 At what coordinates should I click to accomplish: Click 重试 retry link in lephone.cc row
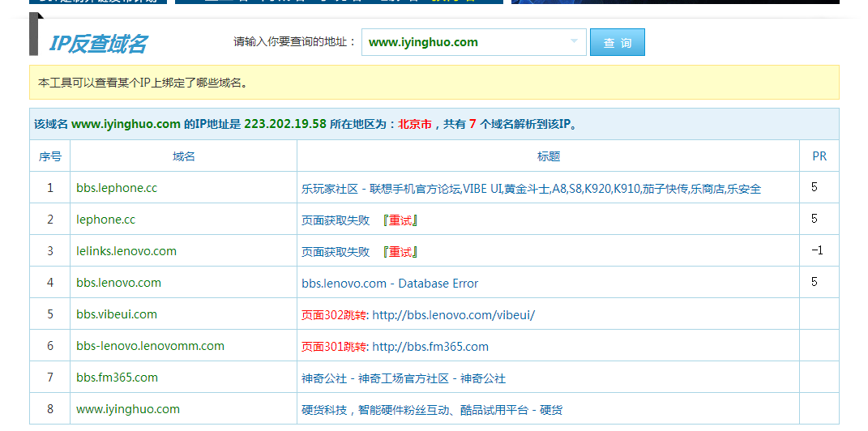400,220
